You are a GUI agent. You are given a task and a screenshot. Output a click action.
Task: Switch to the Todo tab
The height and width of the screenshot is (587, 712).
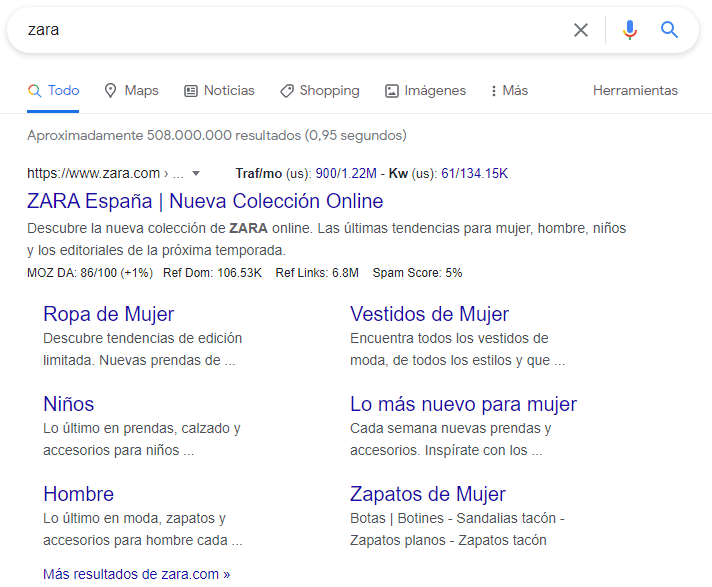pos(53,90)
